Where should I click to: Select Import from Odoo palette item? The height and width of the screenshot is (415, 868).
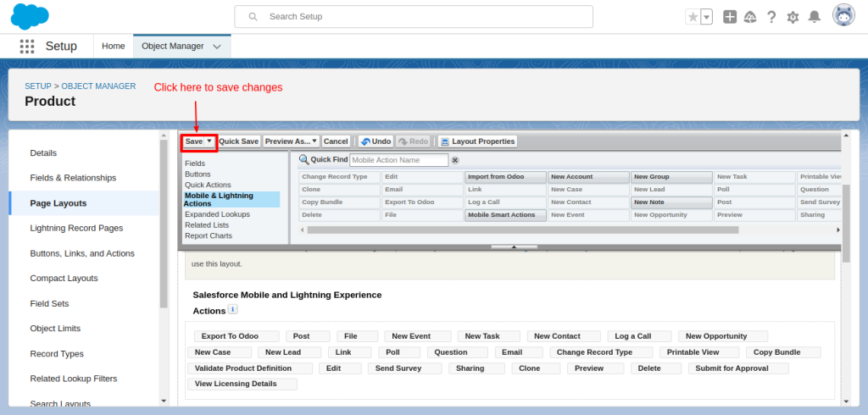pyautogui.click(x=505, y=177)
